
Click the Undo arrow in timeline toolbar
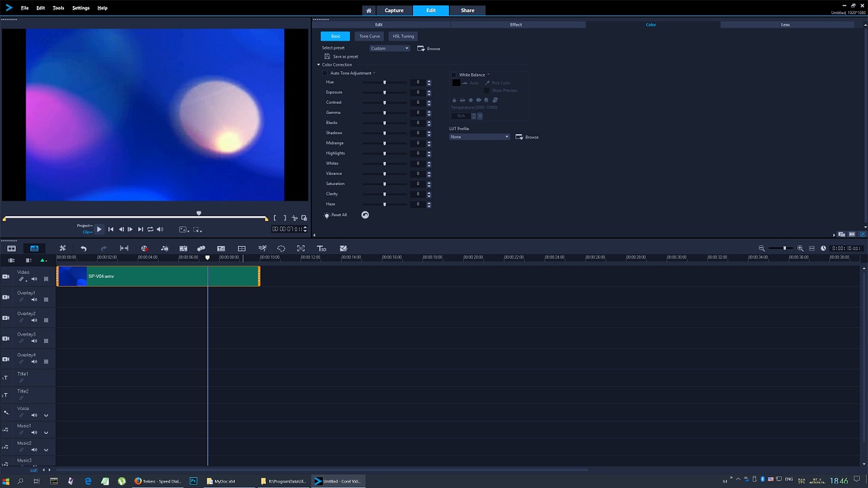(x=83, y=249)
